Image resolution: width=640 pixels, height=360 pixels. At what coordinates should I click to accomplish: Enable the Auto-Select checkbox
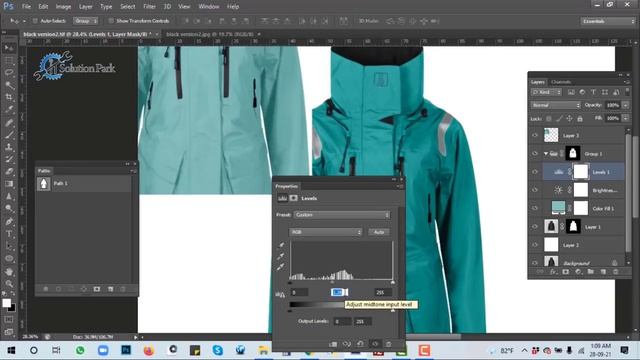[35, 21]
